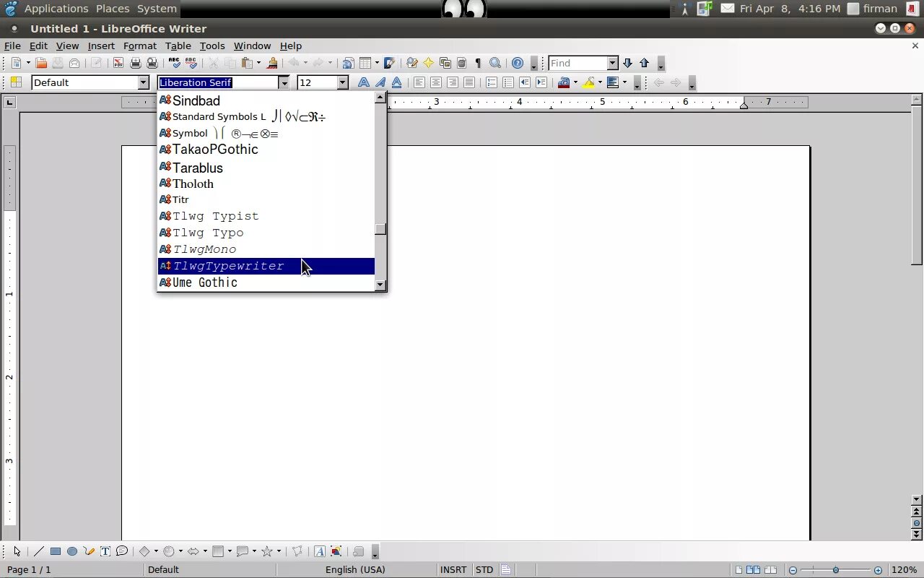Toggle Bold formatting
Screen dimensions: 924x578
click(364, 82)
